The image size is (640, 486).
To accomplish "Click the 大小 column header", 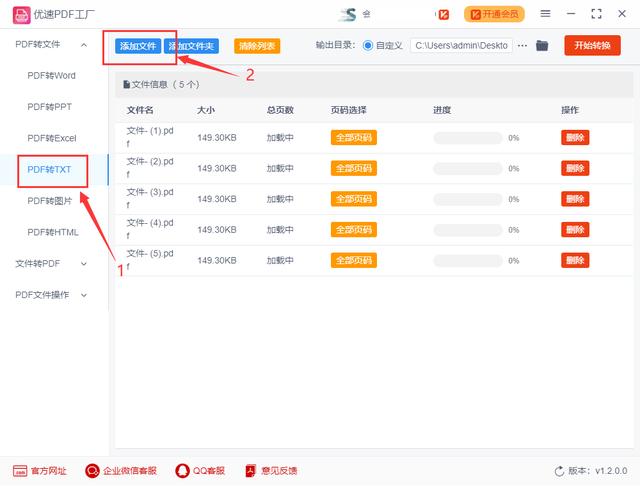I will [x=206, y=110].
